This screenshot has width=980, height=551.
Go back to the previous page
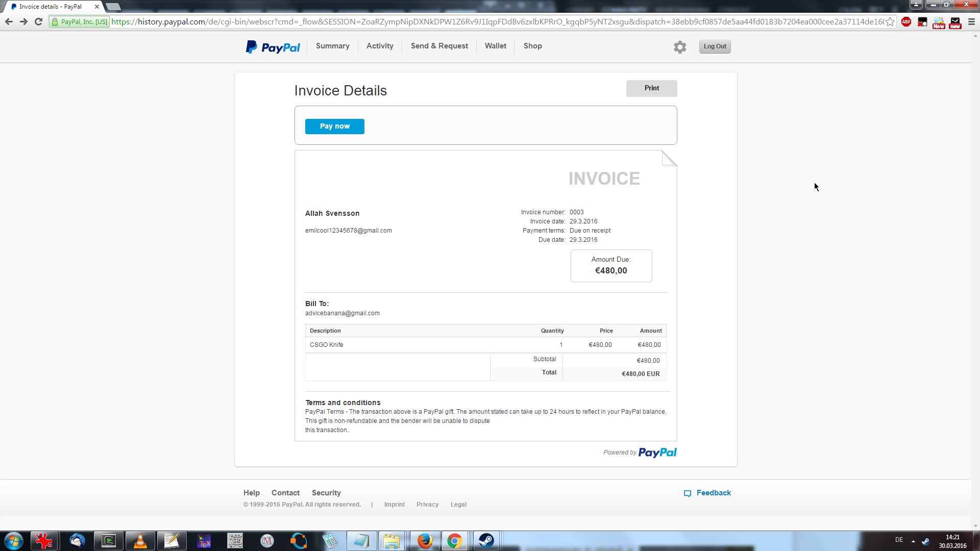[9, 22]
